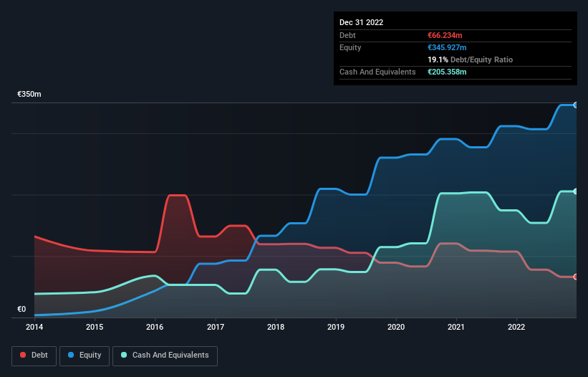Toggle the Debt legend button

pyautogui.click(x=34, y=355)
